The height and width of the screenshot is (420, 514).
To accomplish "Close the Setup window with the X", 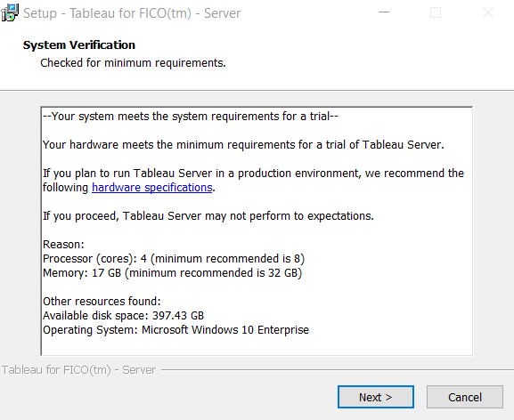I will 488,12.
